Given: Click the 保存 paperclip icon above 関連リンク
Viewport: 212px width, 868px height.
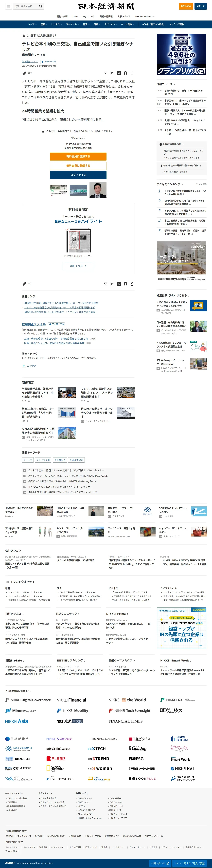Looking at the screenshot, I should click(x=24, y=284).
